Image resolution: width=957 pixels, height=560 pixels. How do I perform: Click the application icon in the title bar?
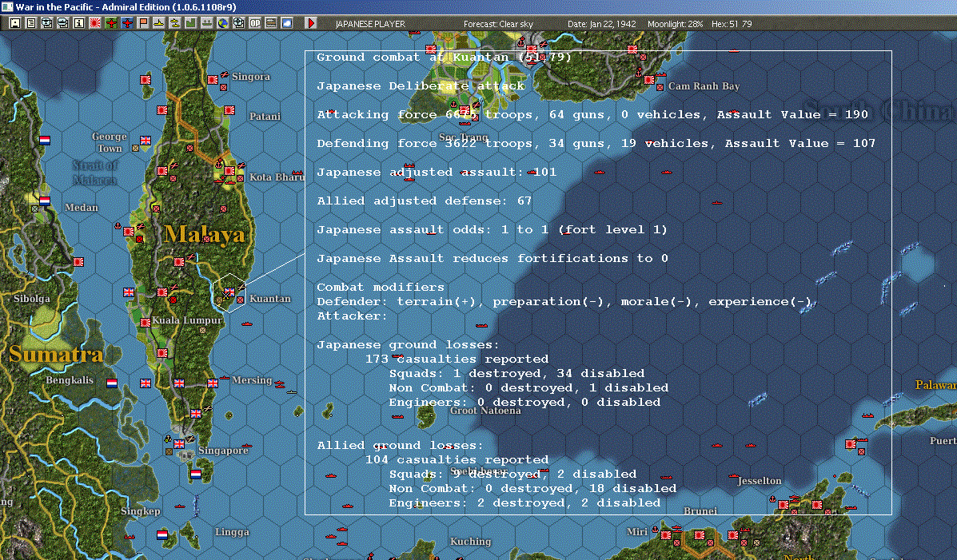[x=6, y=6]
